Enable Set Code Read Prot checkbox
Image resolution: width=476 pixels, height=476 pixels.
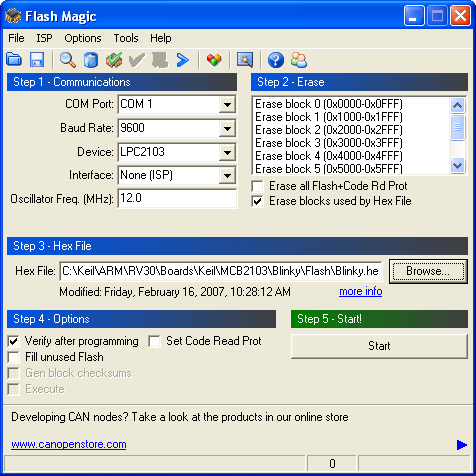click(x=155, y=341)
